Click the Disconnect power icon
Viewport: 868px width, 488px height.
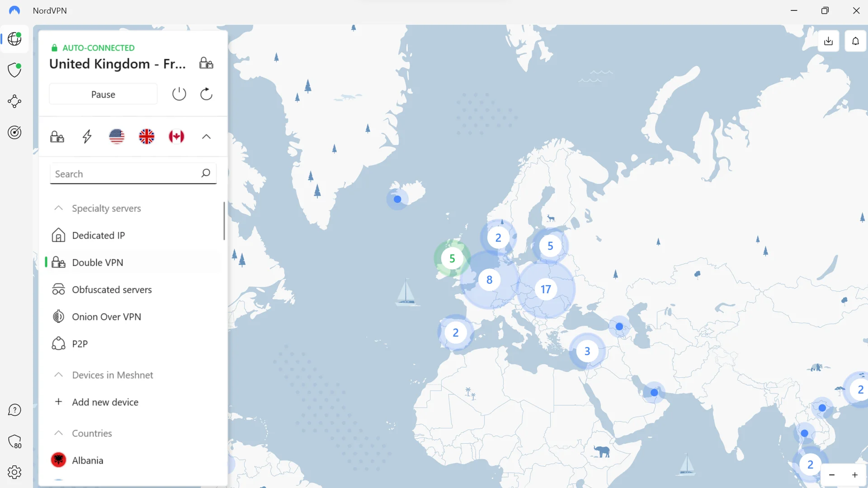[179, 94]
